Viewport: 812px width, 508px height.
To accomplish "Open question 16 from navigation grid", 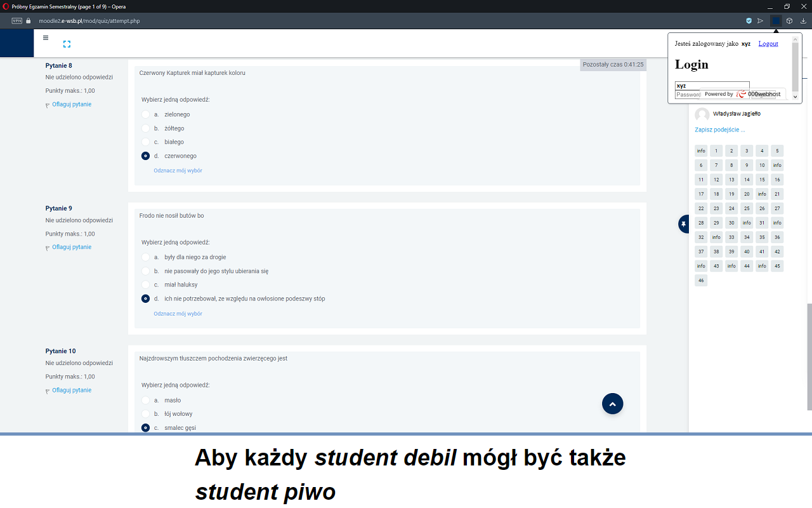I will coord(777,180).
